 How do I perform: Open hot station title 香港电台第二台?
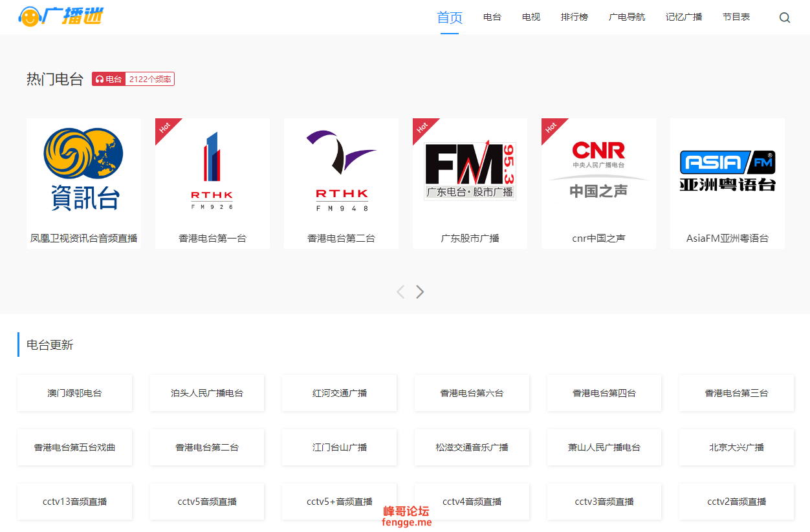(x=341, y=238)
